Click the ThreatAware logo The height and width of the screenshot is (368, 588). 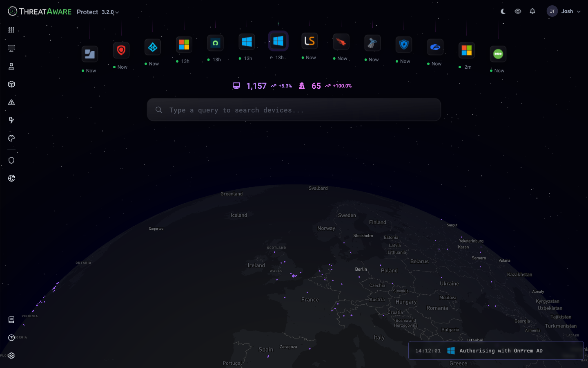click(40, 11)
